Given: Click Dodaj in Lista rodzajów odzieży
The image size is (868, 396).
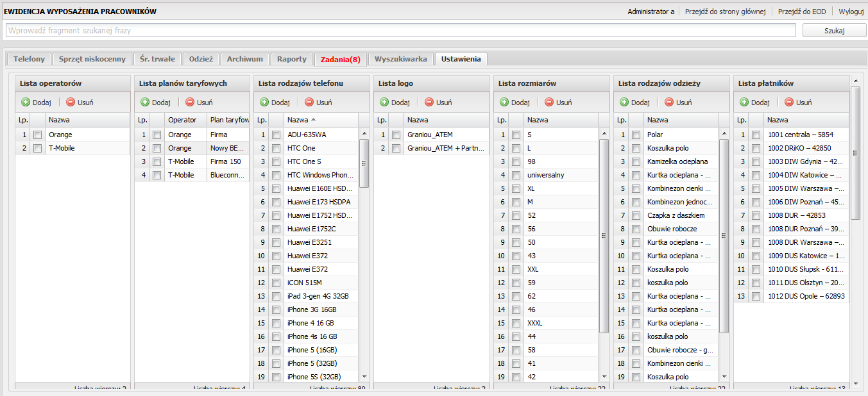Looking at the screenshot, I should 634,102.
